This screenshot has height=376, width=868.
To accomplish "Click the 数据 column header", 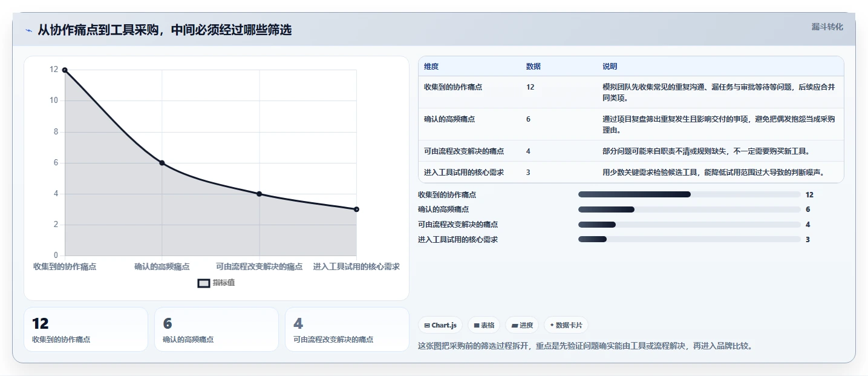I will tap(534, 67).
